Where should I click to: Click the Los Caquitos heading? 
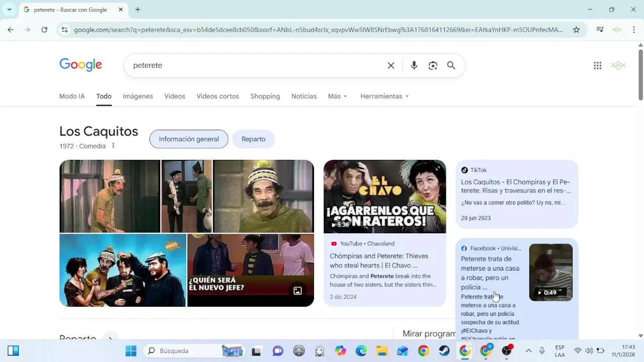pos(99,131)
